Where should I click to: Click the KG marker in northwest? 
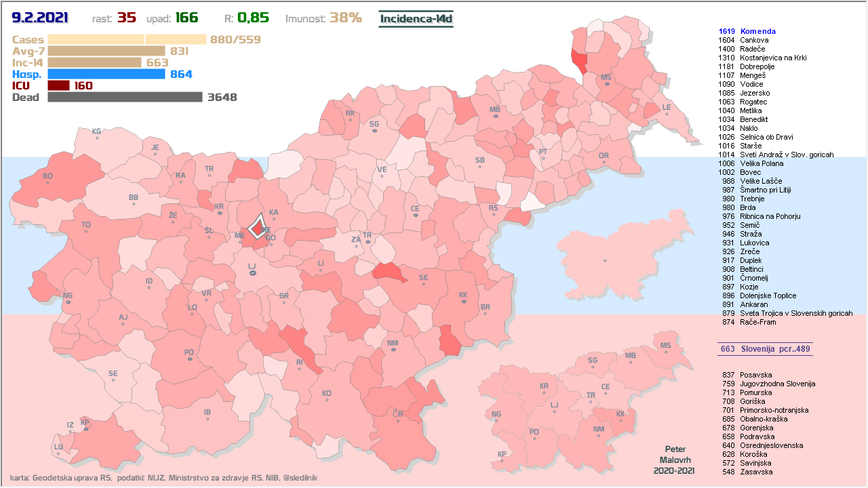pyautogui.click(x=97, y=138)
